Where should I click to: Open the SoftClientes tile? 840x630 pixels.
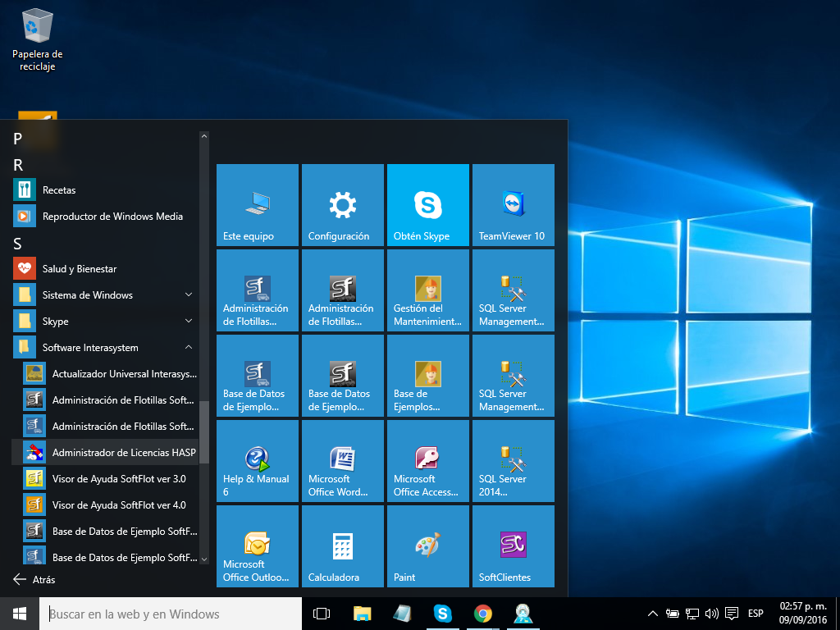513,546
